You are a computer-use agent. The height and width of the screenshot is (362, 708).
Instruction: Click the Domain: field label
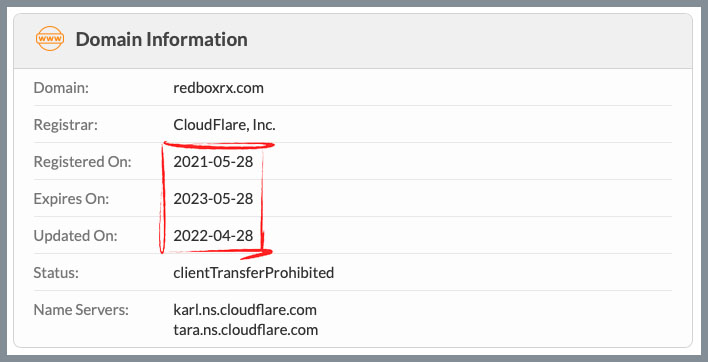coord(61,88)
